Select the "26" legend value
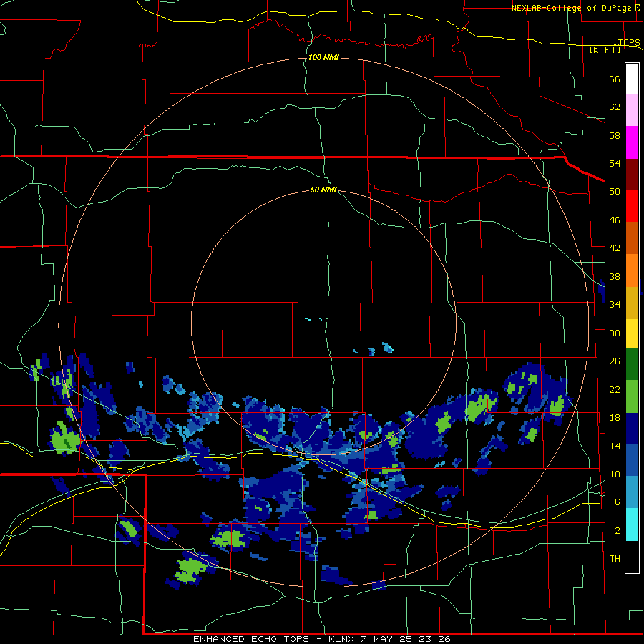Viewport: 644px width, 644px height. click(615, 361)
